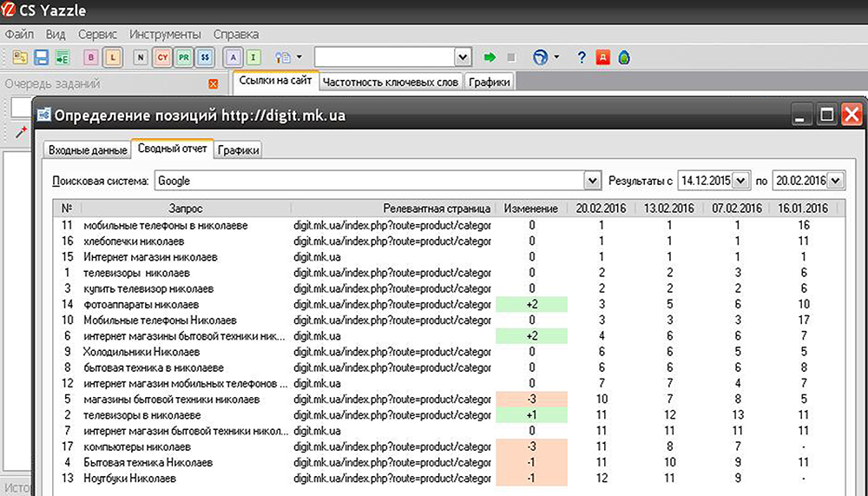Open the end date 20.02.2016 dropdown
Viewport: 868px width, 496px height.
836,181
